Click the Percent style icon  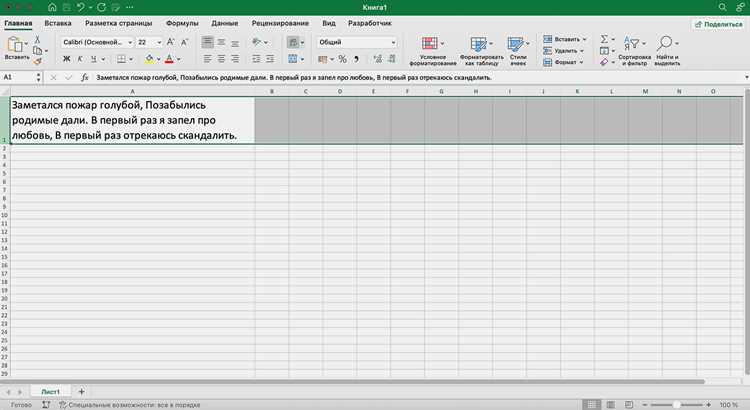(342, 59)
